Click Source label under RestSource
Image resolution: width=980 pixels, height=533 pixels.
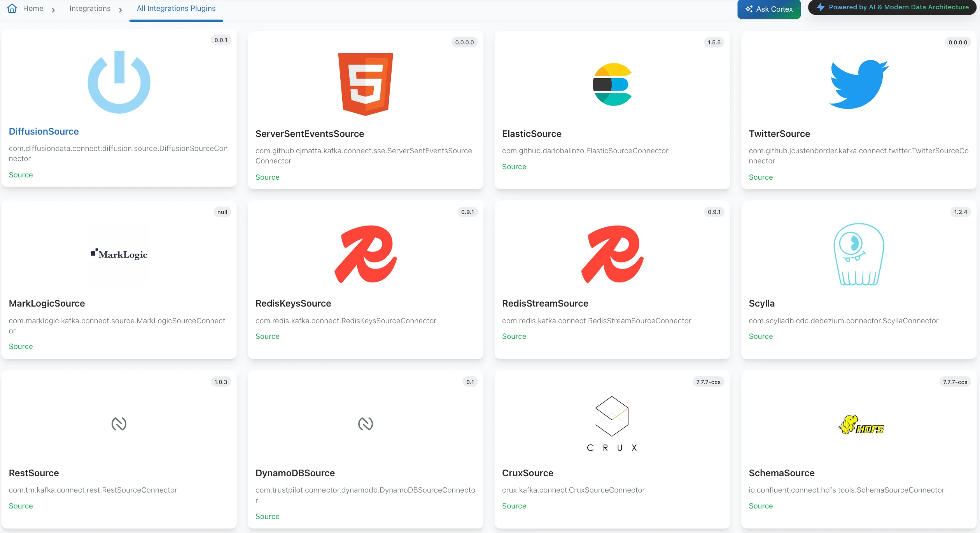click(21, 506)
